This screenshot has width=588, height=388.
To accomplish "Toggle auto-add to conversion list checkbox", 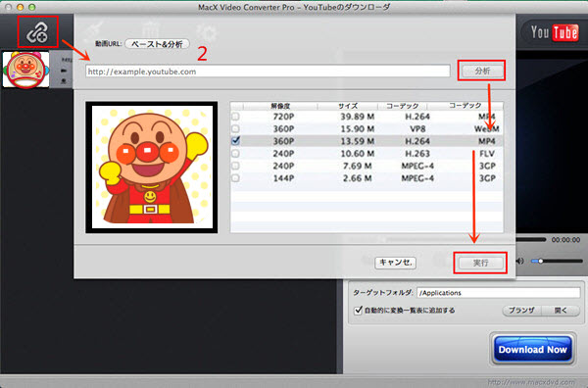I will (358, 310).
